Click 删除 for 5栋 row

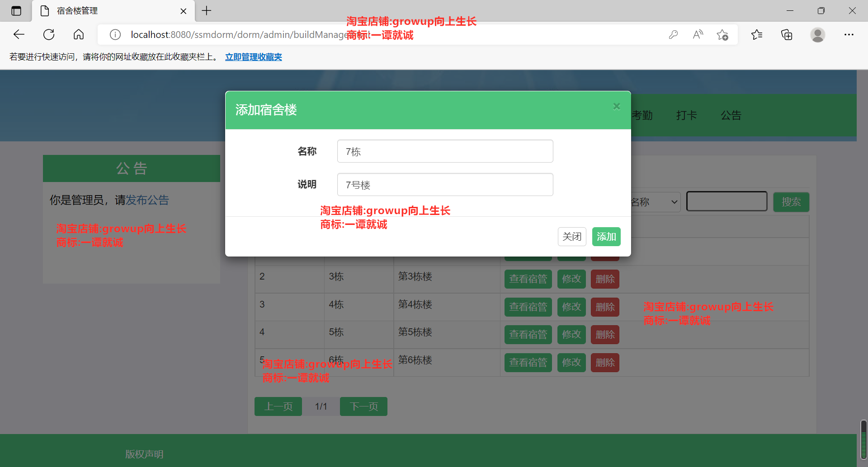(605, 335)
